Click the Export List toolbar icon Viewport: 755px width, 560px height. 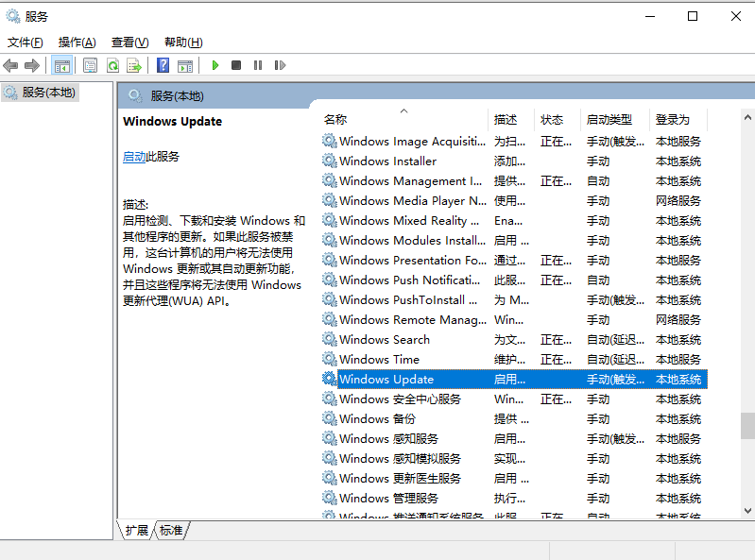pos(134,65)
